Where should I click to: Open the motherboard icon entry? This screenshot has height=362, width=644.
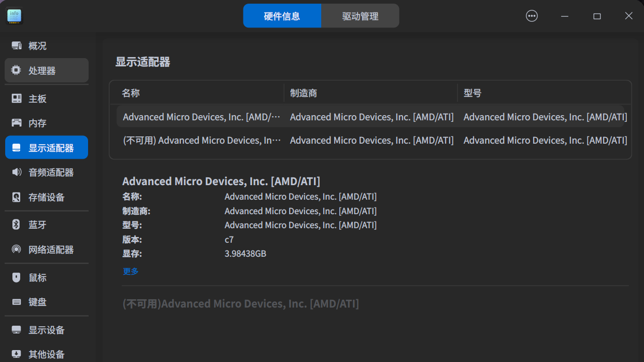[x=17, y=99]
